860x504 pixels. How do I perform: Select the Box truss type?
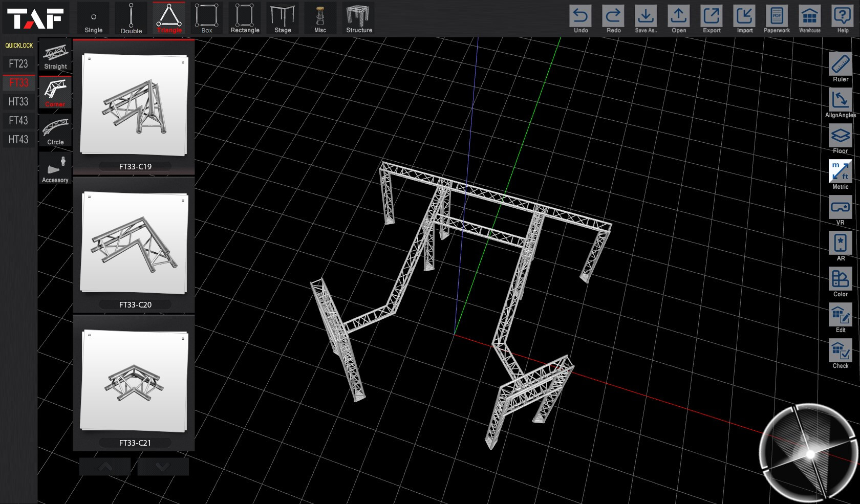(x=207, y=18)
